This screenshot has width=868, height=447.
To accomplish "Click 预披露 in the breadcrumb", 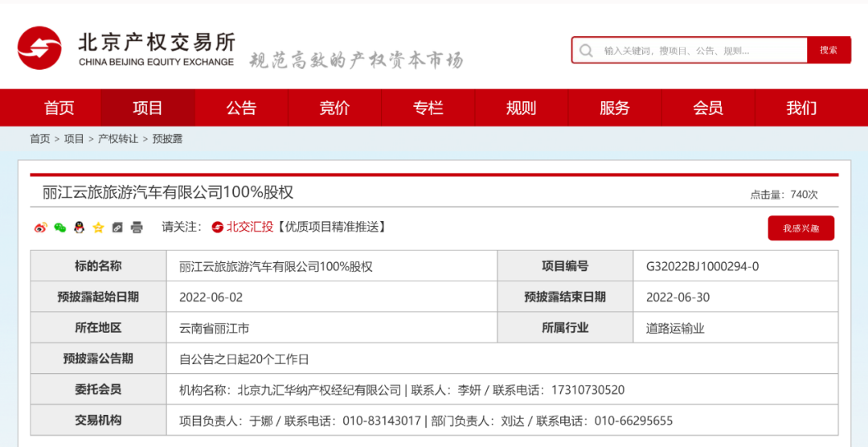I will [167, 139].
